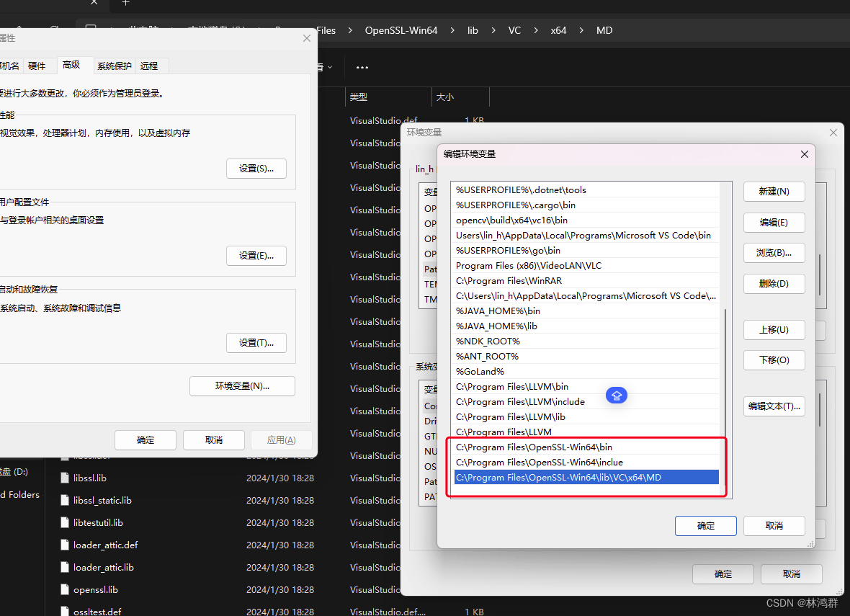Click the 环境变量(N)... button
This screenshot has width=850, height=616.
tap(242, 386)
